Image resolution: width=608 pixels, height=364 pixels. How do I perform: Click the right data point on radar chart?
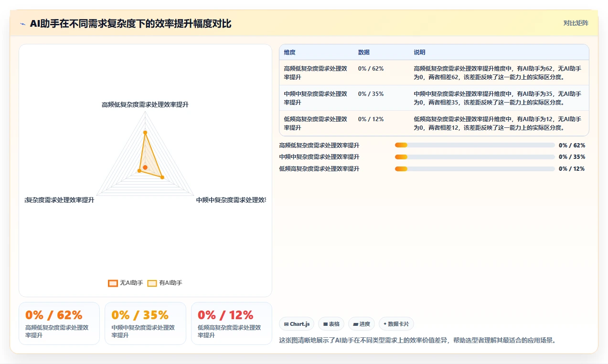162,177
